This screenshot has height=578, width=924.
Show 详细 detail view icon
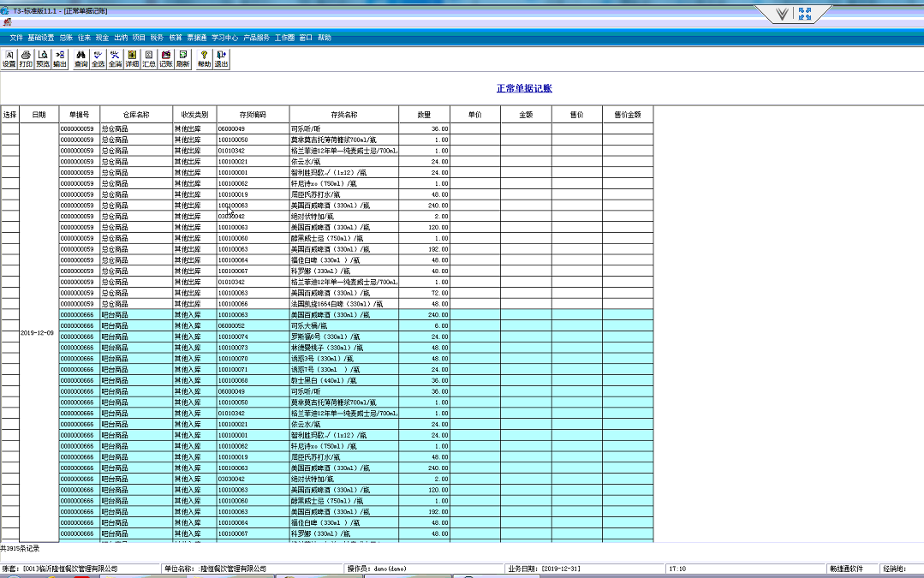pos(132,59)
